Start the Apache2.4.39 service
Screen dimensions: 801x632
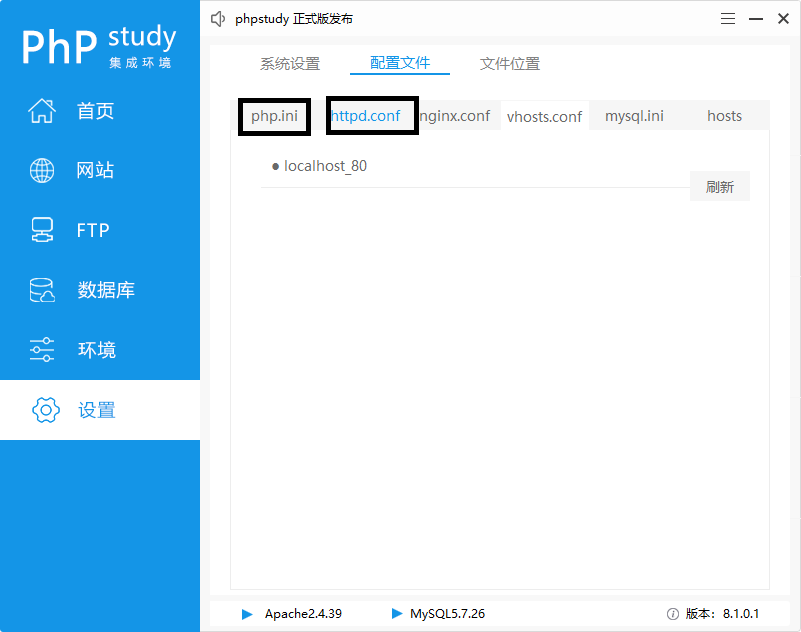point(247,614)
